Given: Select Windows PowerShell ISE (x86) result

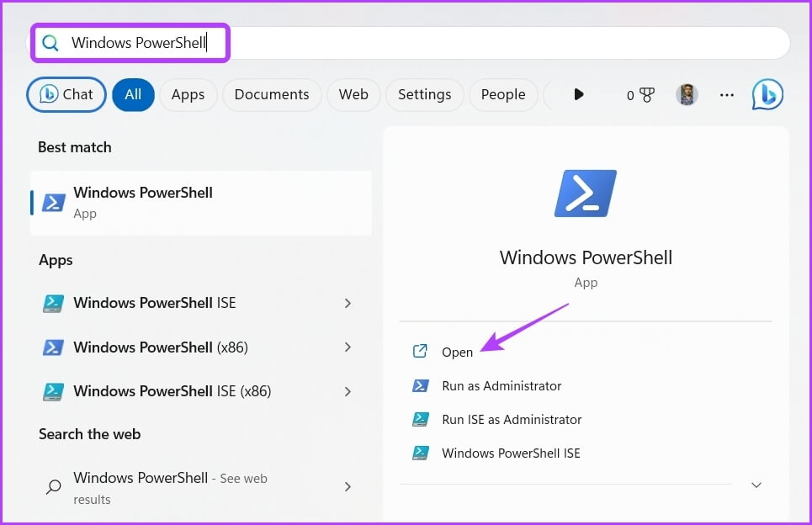Looking at the screenshot, I should [x=201, y=391].
